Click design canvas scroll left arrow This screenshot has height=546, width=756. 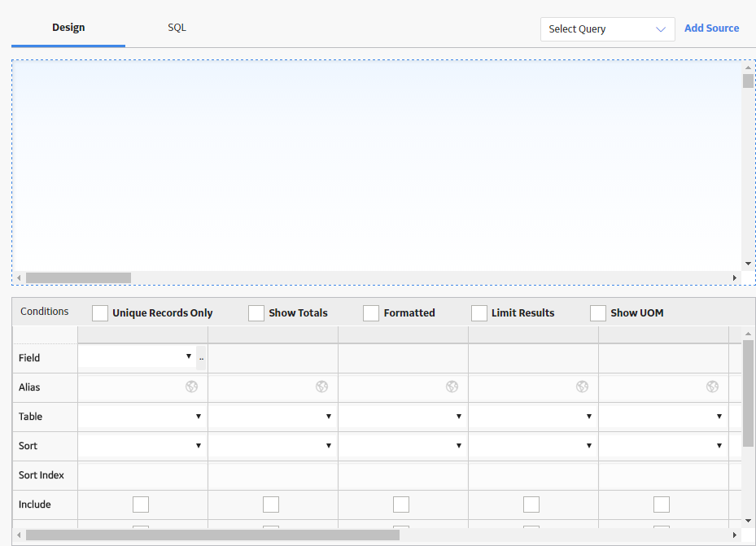(19, 278)
